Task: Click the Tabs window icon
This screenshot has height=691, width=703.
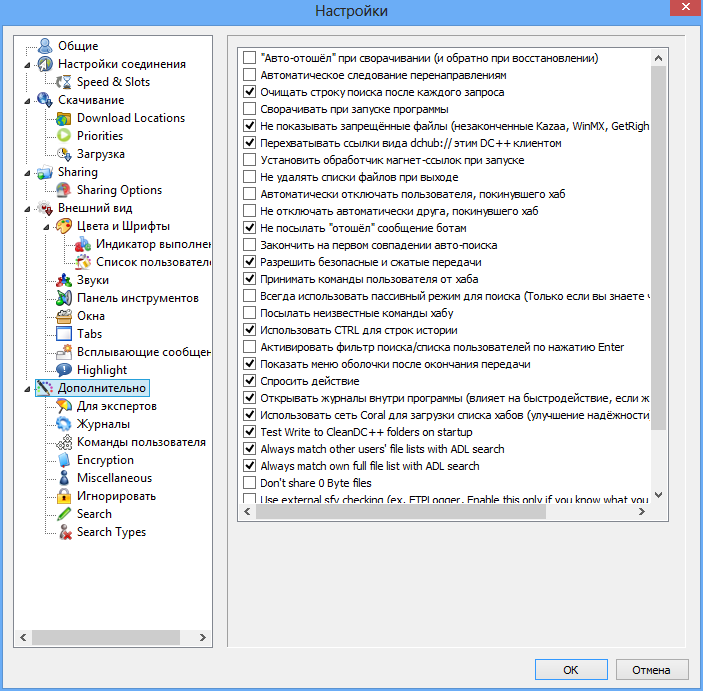Action: [x=64, y=334]
